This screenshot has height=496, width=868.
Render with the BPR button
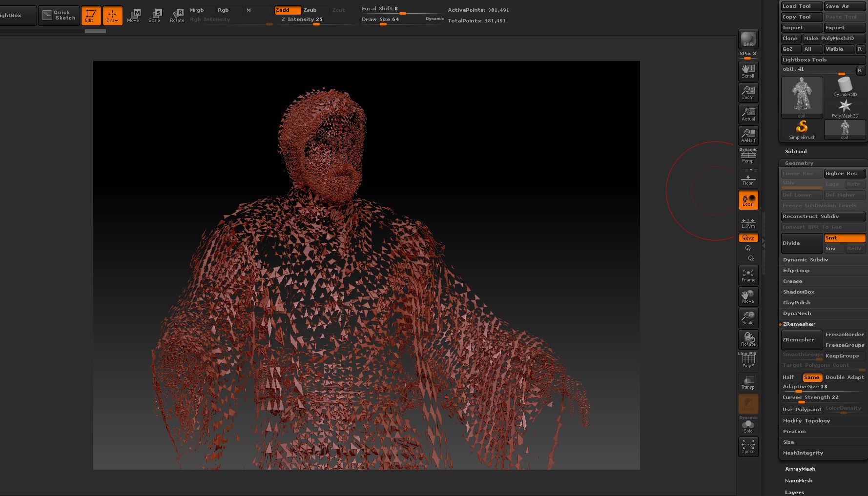[x=748, y=39]
